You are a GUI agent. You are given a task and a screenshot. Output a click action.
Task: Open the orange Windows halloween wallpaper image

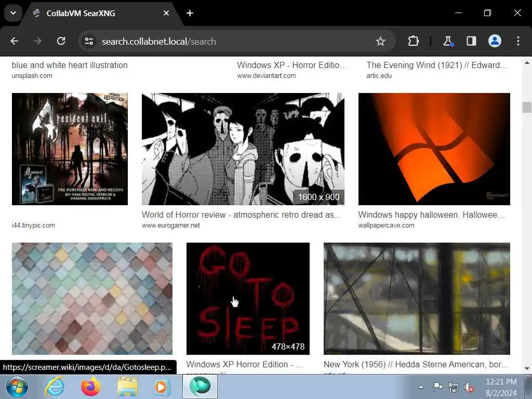point(434,149)
